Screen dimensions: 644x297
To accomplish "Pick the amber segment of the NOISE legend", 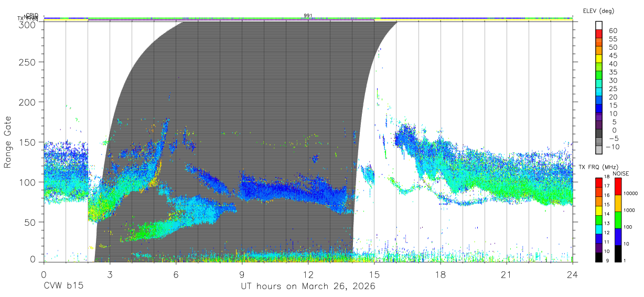I will 617,203.
